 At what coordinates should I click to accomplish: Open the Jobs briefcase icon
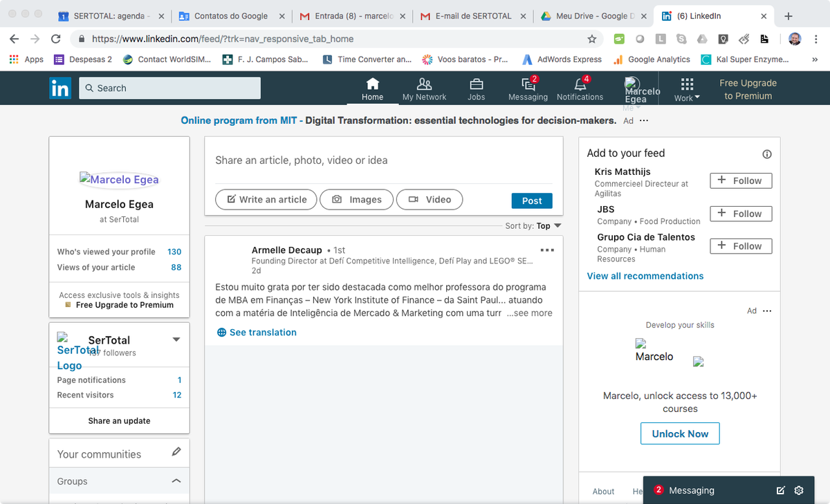click(x=476, y=88)
